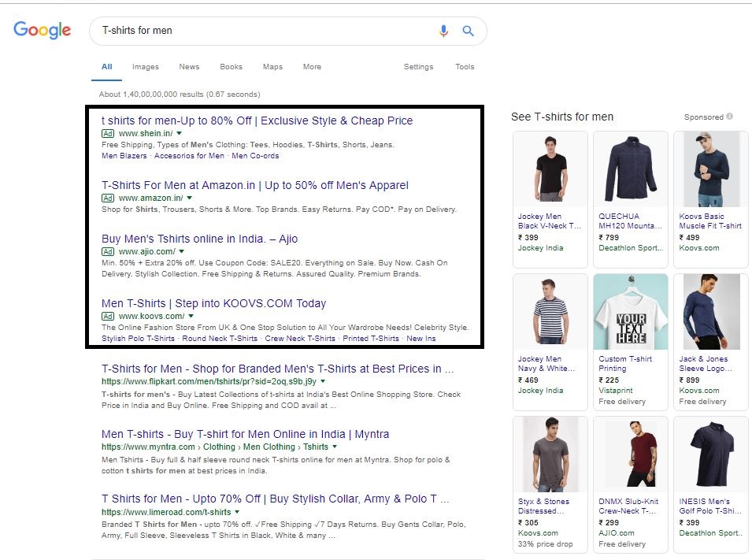752x560 pixels.
Task: Click the Ad badge beside www.koovs.com
Action: [108, 316]
